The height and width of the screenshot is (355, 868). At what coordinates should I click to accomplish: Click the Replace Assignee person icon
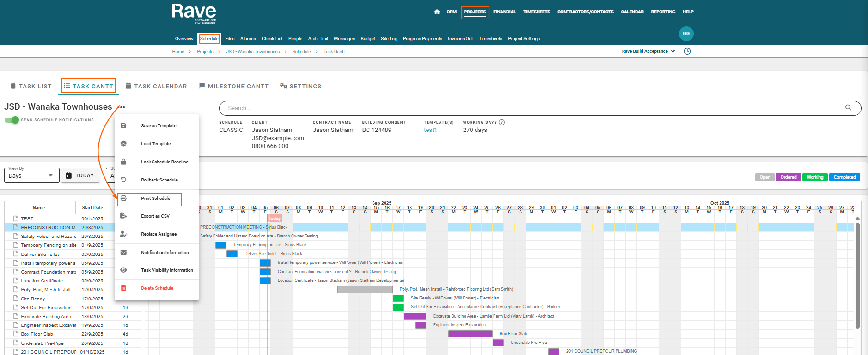[x=123, y=234]
